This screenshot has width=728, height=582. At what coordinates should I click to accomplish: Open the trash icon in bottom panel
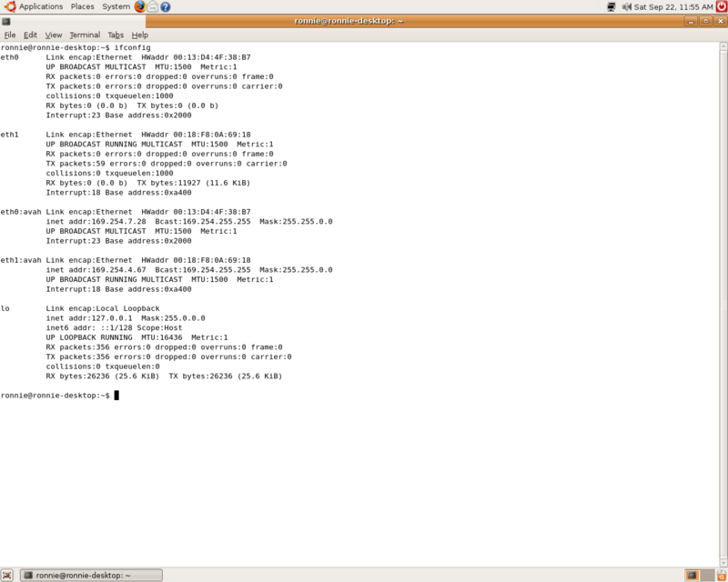coord(719,575)
